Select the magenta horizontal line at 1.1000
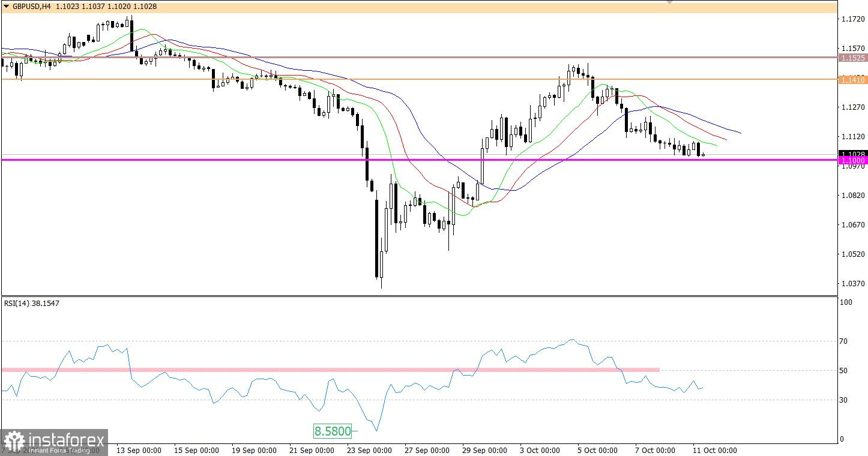This screenshot has width=868, height=456. [419, 160]
